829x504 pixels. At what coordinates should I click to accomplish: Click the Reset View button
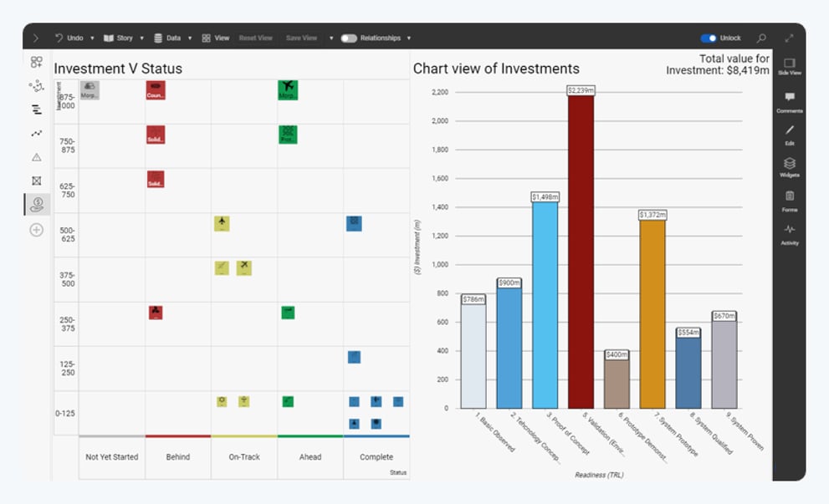tap(255, 38)
